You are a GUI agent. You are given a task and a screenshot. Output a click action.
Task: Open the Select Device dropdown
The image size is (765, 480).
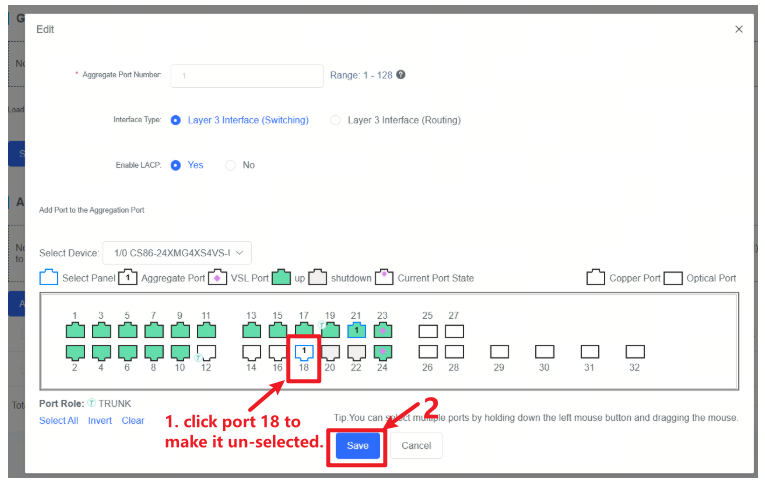click(177, 253)
